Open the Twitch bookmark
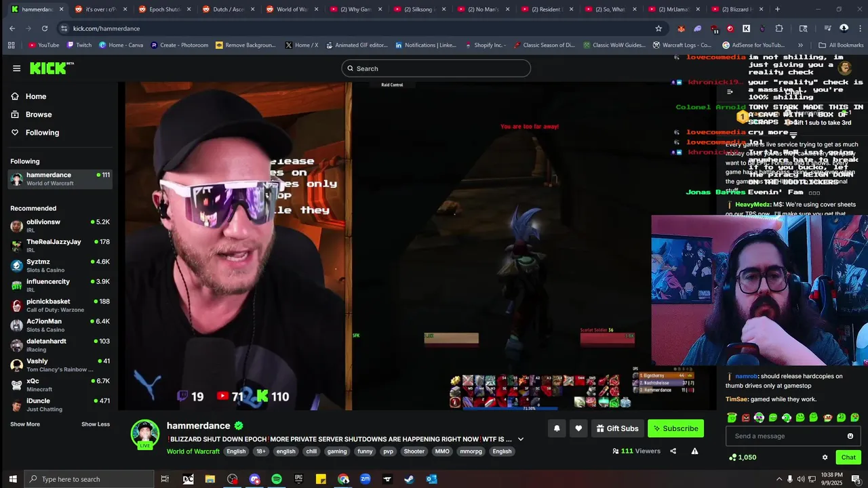Screen dimensions: 868x488 pyautogui.click(x=79, y=45)
